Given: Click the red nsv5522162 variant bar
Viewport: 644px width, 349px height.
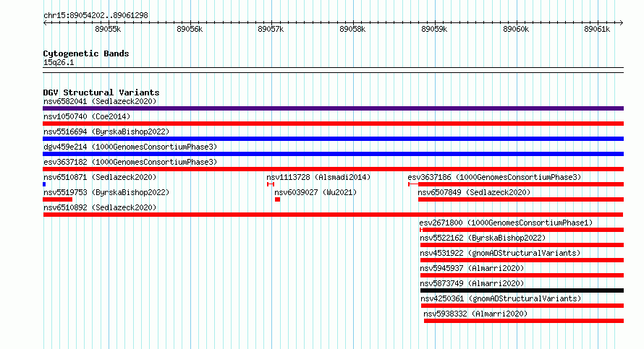Looking at the screenshot, I should [x=522, y=245].
